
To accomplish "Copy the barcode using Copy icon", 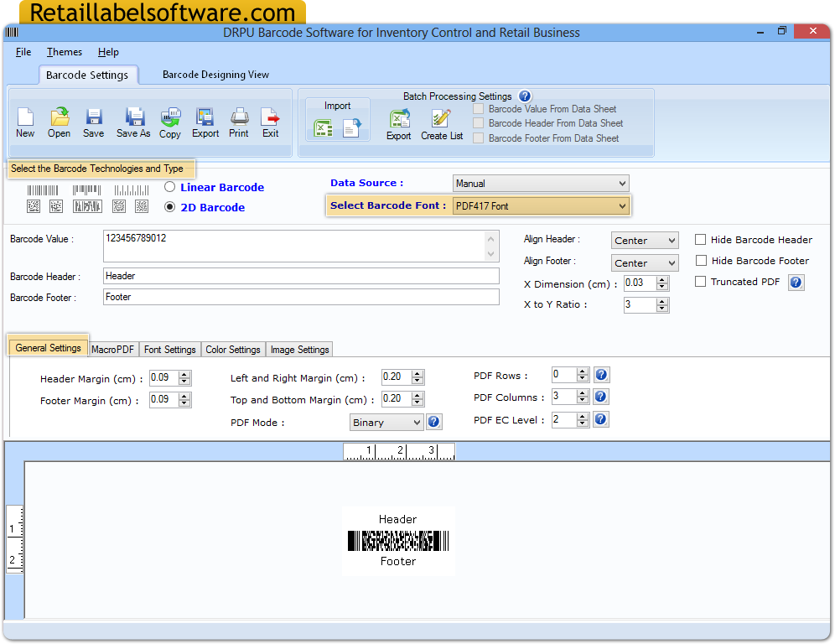I will point(170,117).
